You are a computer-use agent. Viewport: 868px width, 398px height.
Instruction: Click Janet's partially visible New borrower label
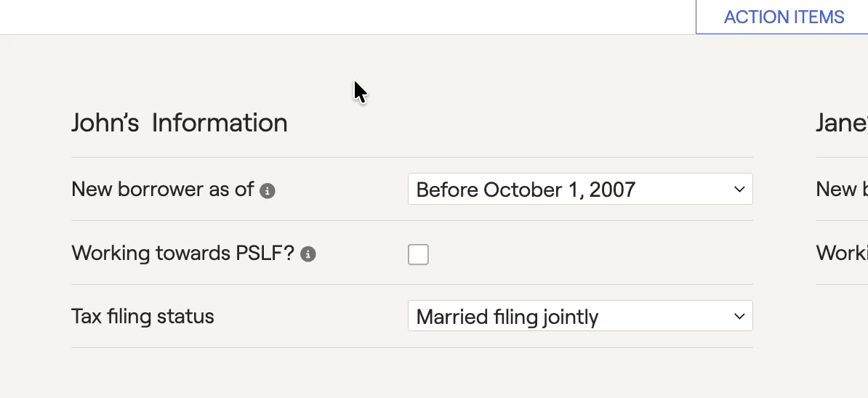click(x=842, y=190)
